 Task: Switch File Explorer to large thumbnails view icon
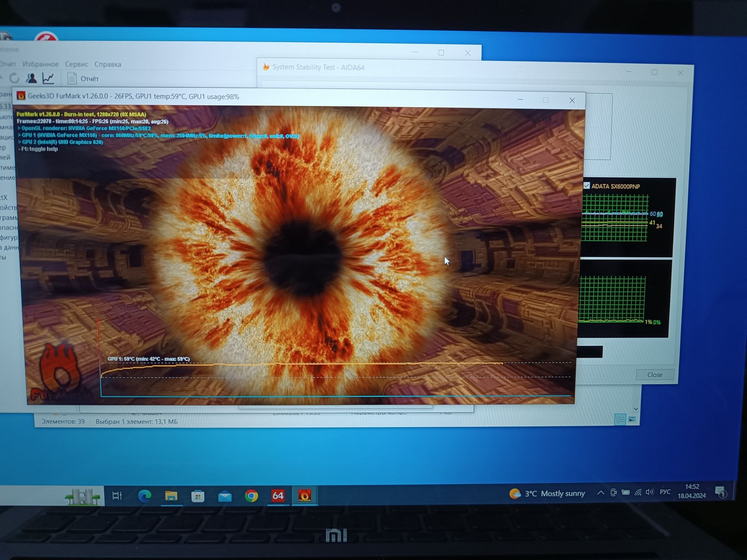point(632,420)
